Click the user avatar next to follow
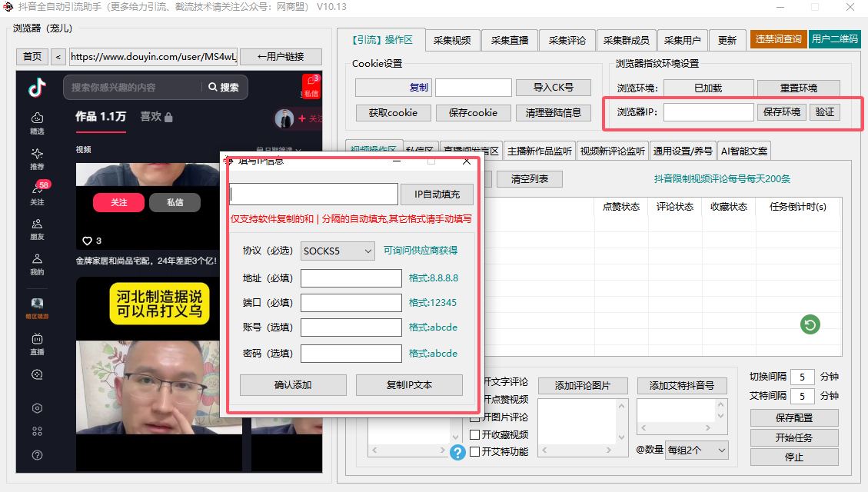This screenshot has height=492, width=868. 284,118
